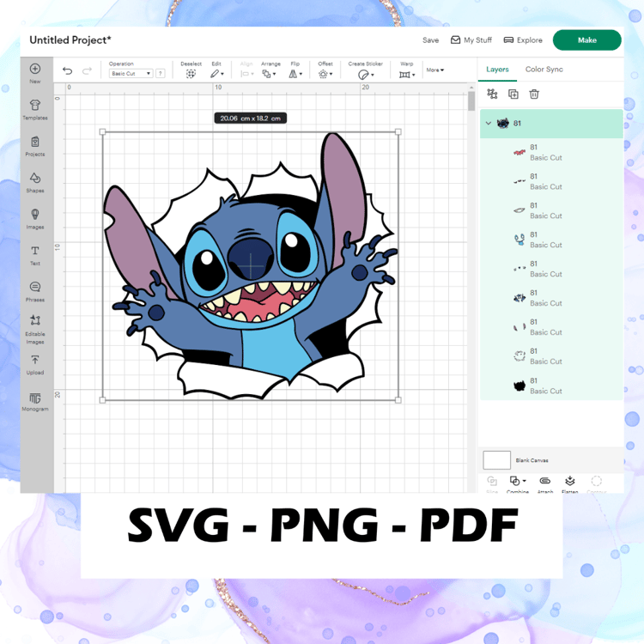Open the Create Sticker dropdown

(366, 75)
